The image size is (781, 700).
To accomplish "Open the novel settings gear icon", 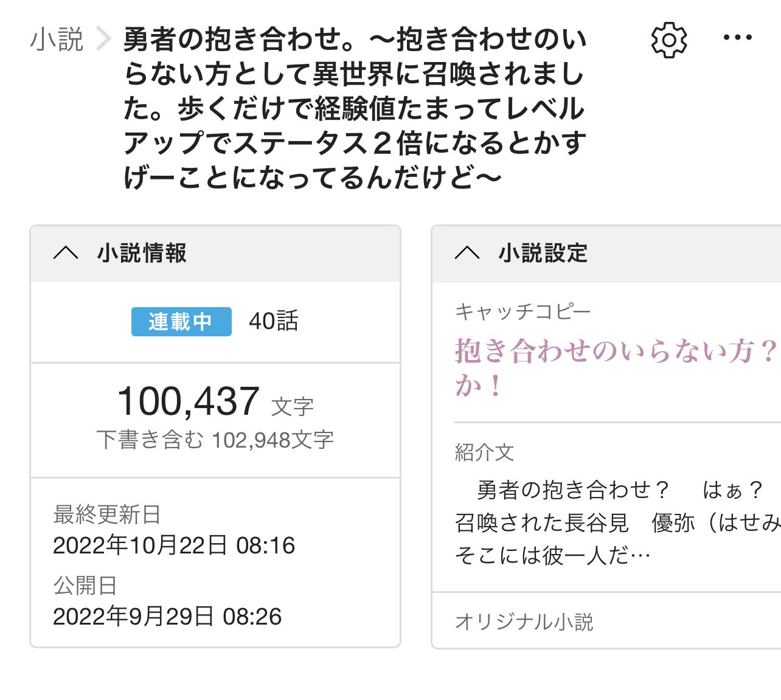I will 668,40.
